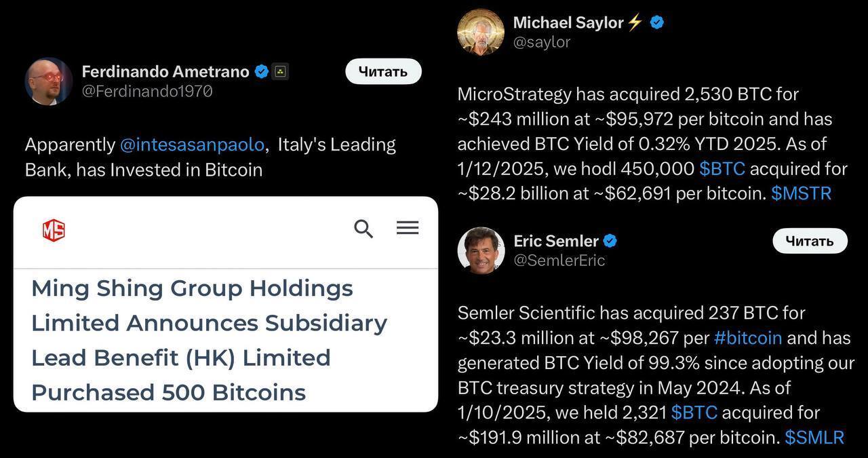Click the Читать button on Eric Semler's tweet
This screenshot has width=868, height=458.
[810, 241]
